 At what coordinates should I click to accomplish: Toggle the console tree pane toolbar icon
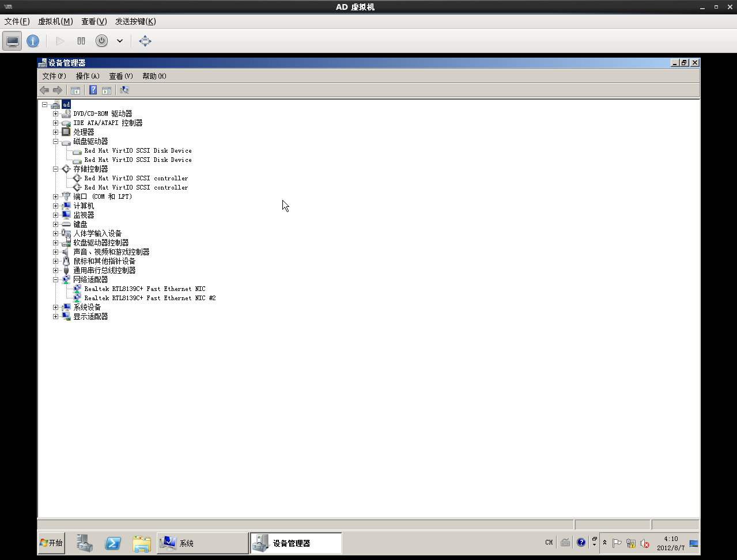tap(75, 90)
